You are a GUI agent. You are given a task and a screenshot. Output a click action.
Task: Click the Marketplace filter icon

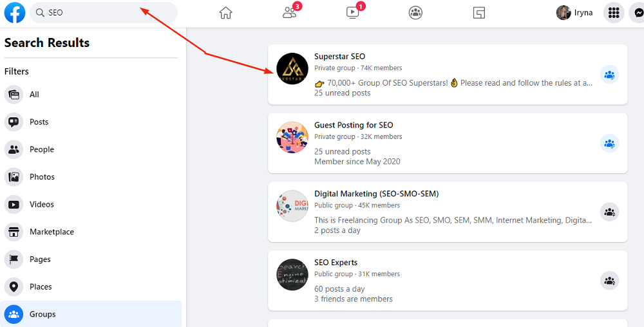[x=14, y=232]
